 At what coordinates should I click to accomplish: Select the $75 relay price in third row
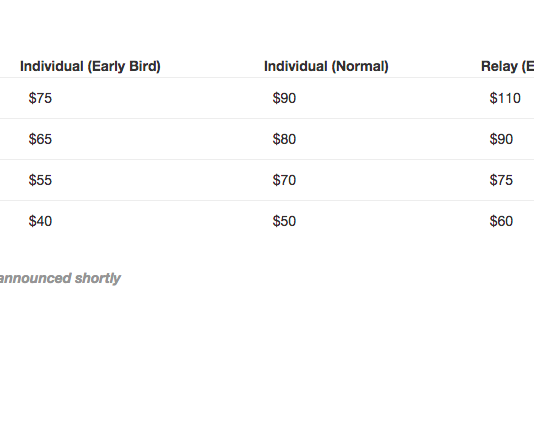[x=501, y=180]
